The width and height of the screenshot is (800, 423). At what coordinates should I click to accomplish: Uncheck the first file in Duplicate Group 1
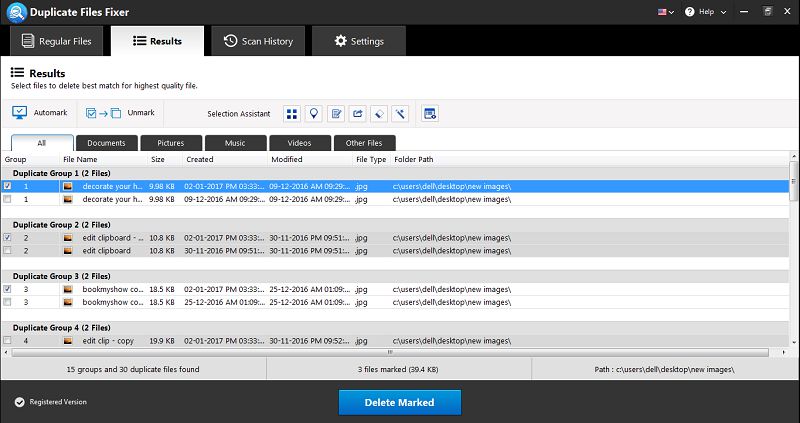coord(8,186)
